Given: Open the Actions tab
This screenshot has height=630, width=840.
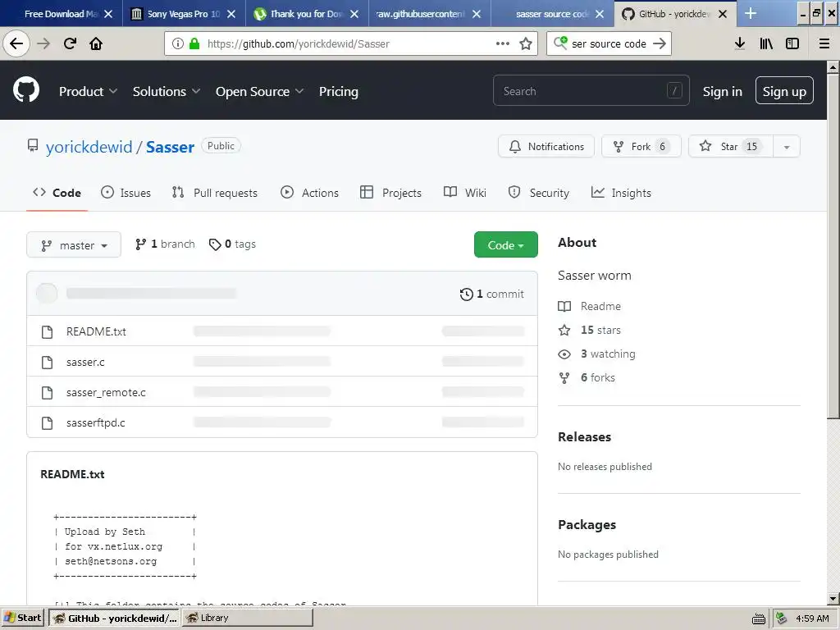Looking at the screenshot, I should click(309, 193).
